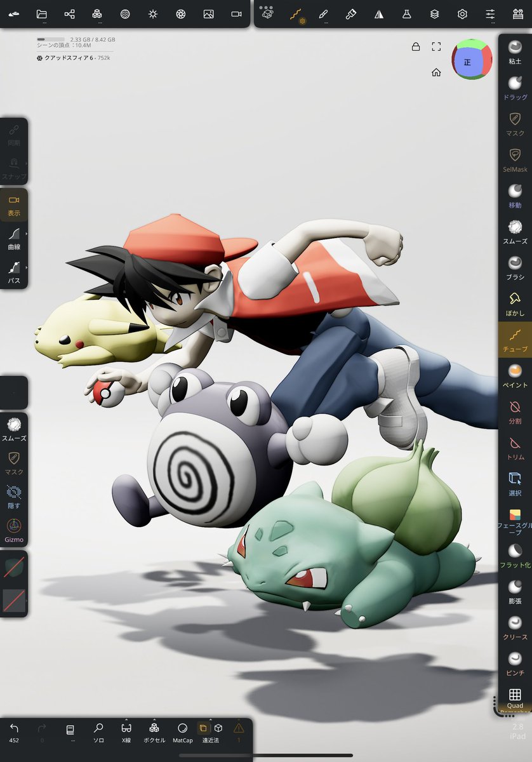Toggle 遠近法 perspective cube button
The image size is (532, 762).
204,728
